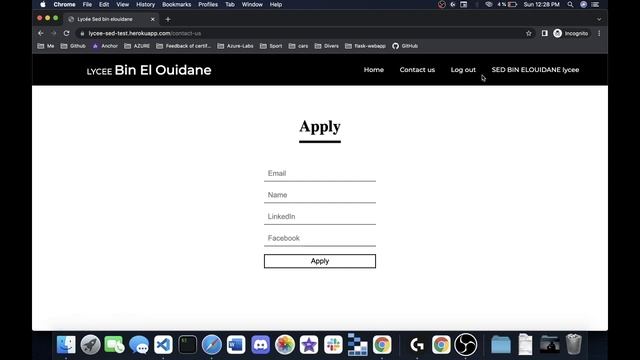Open Terminal from the dock
640x360 pixels.
point(187,344)
